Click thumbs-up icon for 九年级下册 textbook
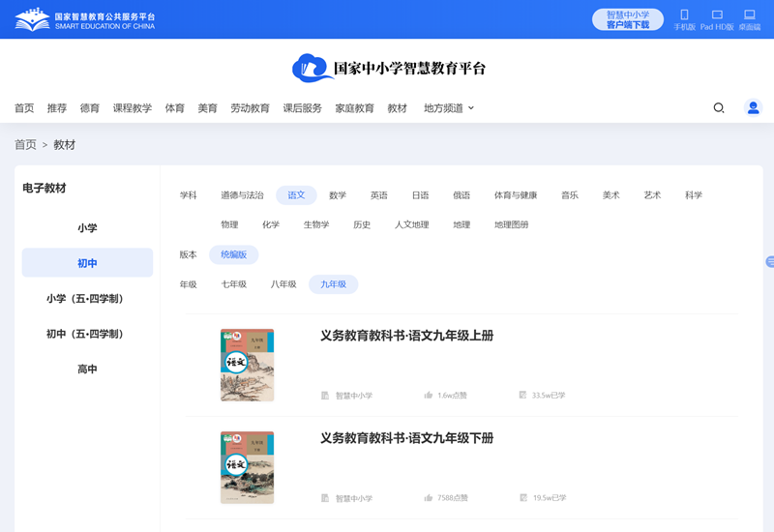774x532 pixels. 429,498
